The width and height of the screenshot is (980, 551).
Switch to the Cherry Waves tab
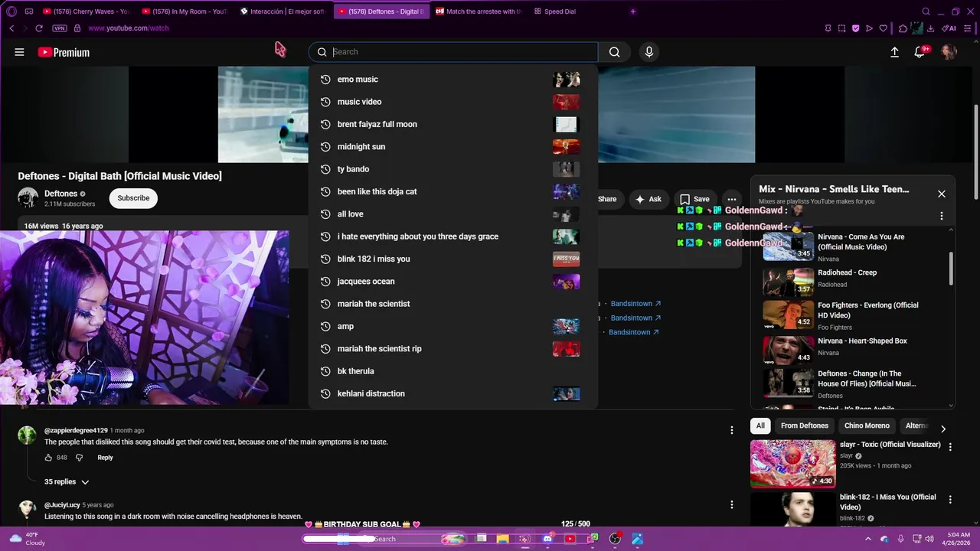87,11
